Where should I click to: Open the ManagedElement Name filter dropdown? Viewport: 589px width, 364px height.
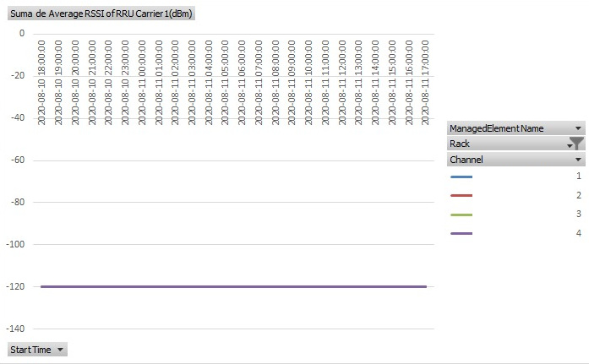[578, 128]
